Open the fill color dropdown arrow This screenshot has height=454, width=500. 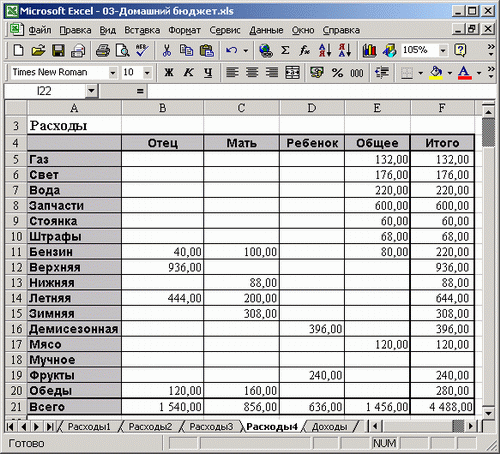450,72
